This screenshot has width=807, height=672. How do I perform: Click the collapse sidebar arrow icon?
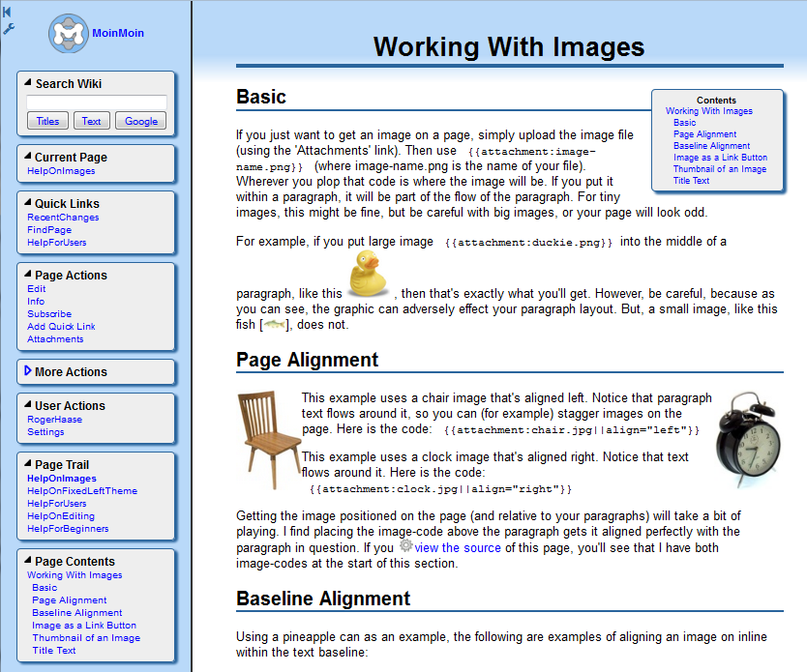8,12
